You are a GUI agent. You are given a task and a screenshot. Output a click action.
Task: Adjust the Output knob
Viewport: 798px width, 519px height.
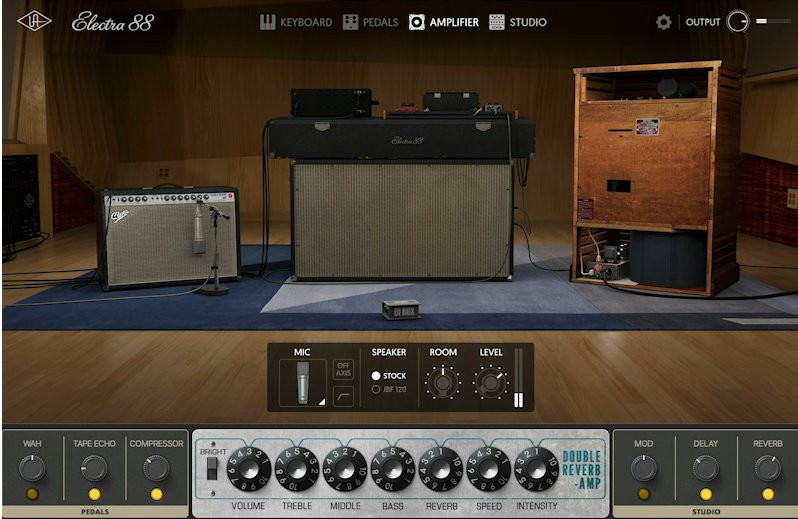point(737,22)
